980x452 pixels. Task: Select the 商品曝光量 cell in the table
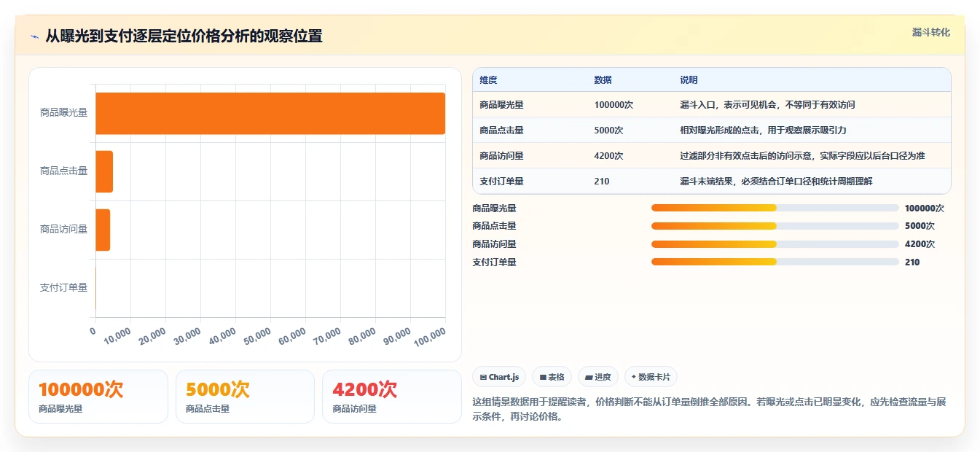[x=502, y=105]
